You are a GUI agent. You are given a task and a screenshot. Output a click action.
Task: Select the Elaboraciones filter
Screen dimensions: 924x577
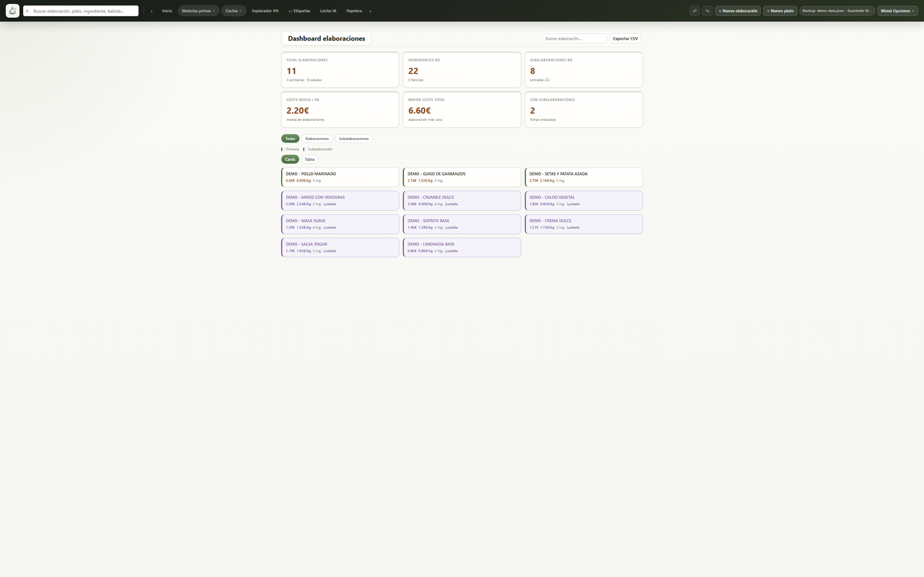317,139
